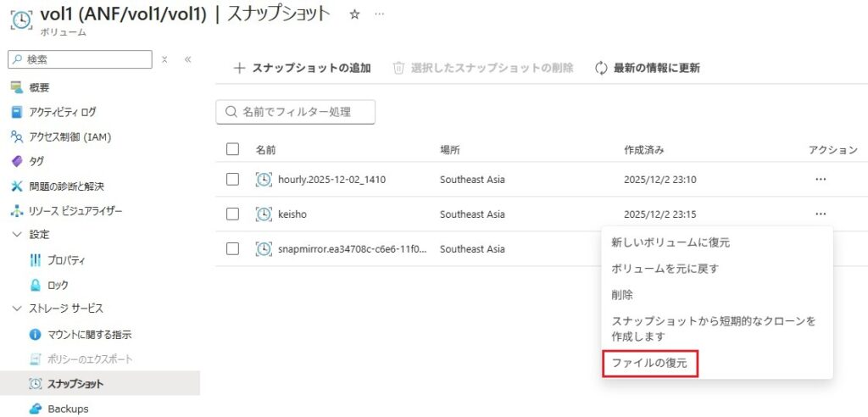Click the refresh icon for latest information
868x417 pixels.
coord(602,68)
